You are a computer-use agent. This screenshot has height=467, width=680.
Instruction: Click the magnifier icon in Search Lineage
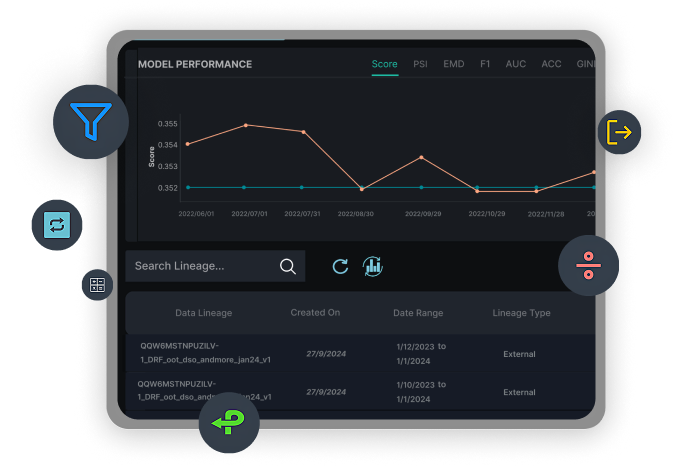[288, 266]
